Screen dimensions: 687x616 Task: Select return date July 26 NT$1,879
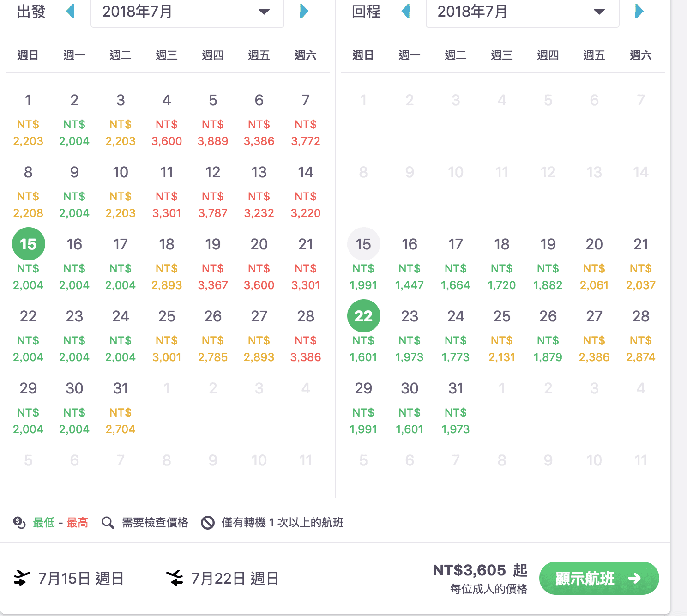[548, 336]
